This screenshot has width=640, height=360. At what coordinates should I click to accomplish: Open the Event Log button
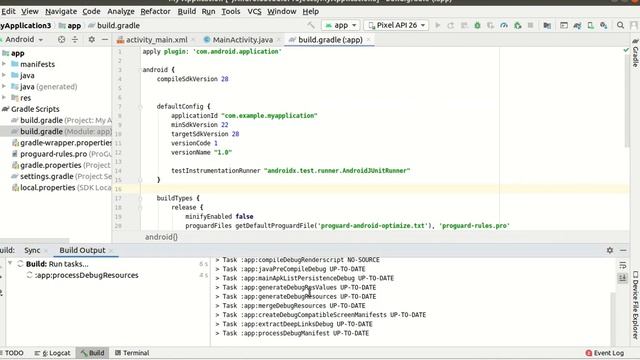click(604, 353)
